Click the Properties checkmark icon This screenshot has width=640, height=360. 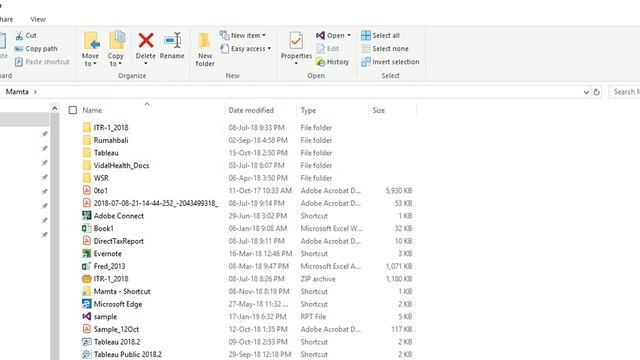[296, 41]
